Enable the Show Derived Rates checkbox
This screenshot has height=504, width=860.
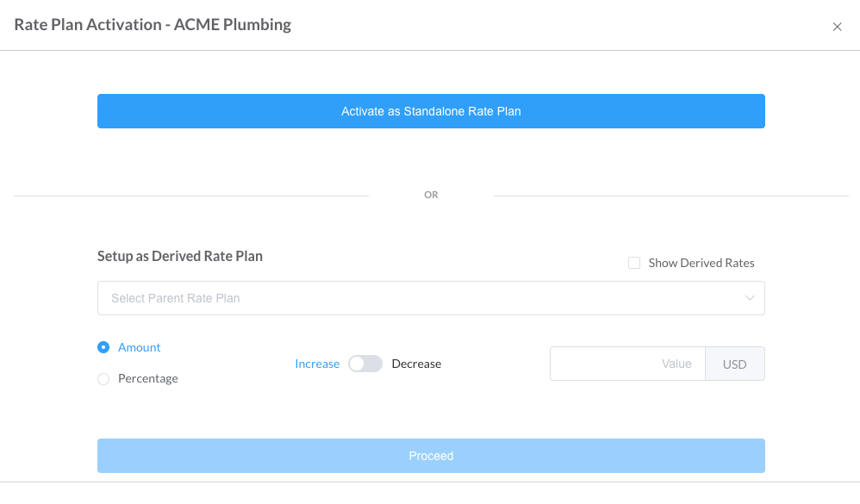[634, 262]
